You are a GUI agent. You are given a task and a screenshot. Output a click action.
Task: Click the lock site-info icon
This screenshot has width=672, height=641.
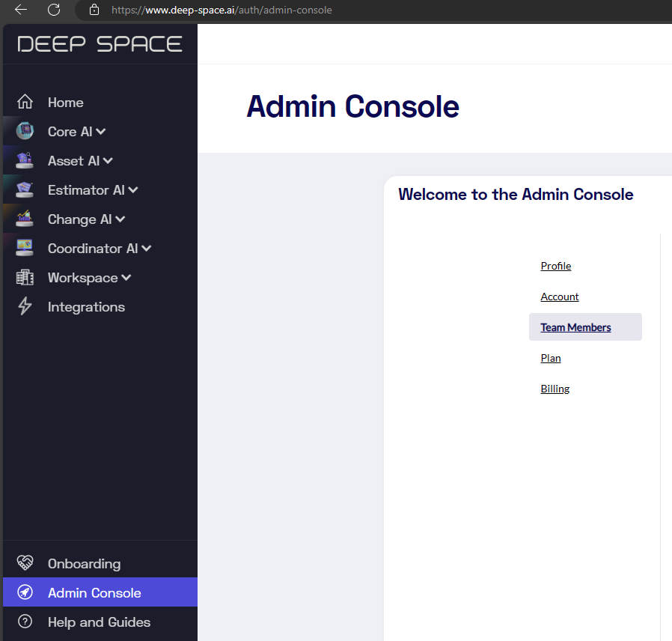(94, 10)
